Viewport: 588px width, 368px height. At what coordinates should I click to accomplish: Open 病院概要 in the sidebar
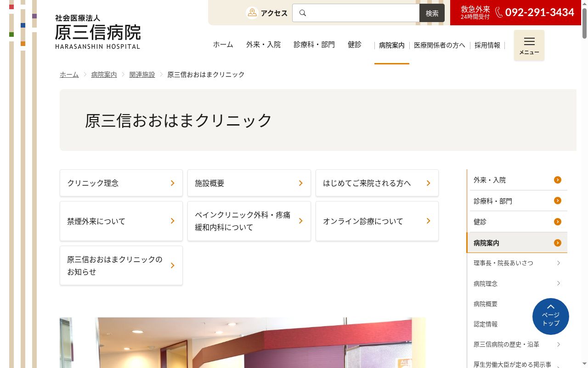(x=486, y=304)
